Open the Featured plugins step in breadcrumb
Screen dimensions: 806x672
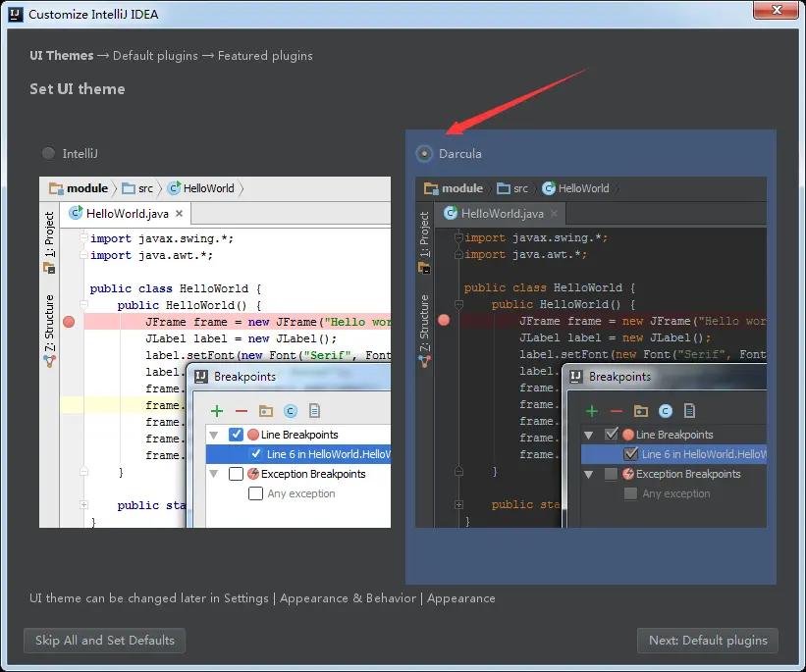tap(265, 56)
